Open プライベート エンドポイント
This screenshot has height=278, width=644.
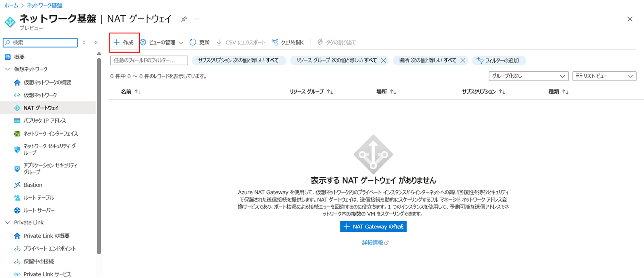tap(50, 249)
